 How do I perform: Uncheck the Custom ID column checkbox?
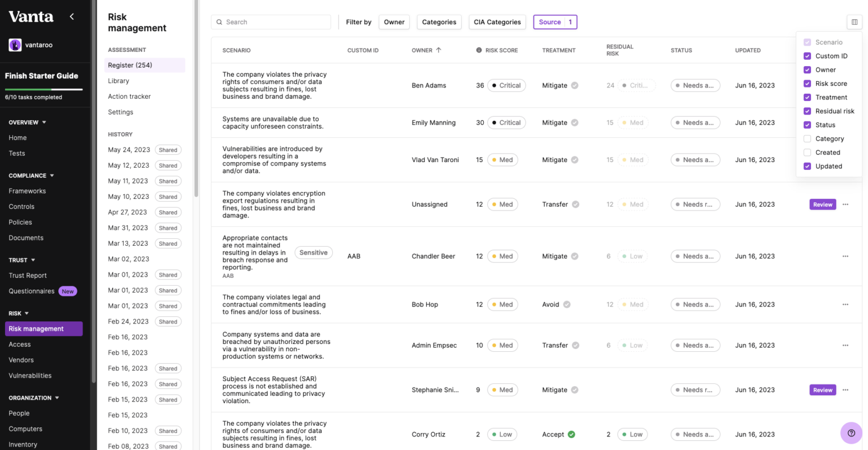807,56
